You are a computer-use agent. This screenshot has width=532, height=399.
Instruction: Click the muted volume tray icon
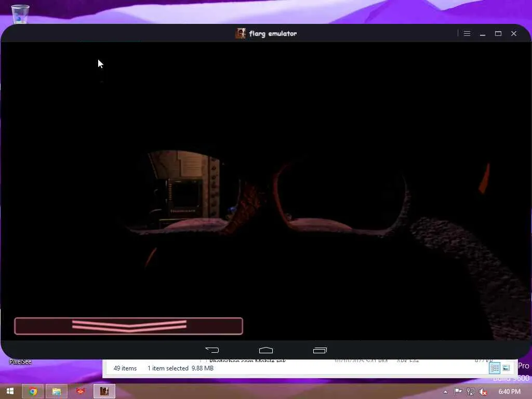click(x=483, y=392)
